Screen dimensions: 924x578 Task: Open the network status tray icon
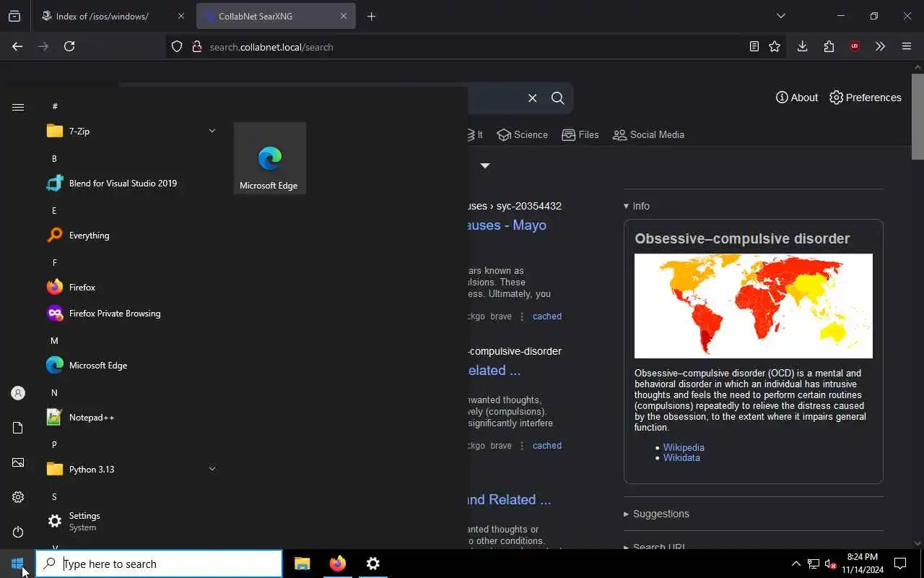click(x=813, y=564)
